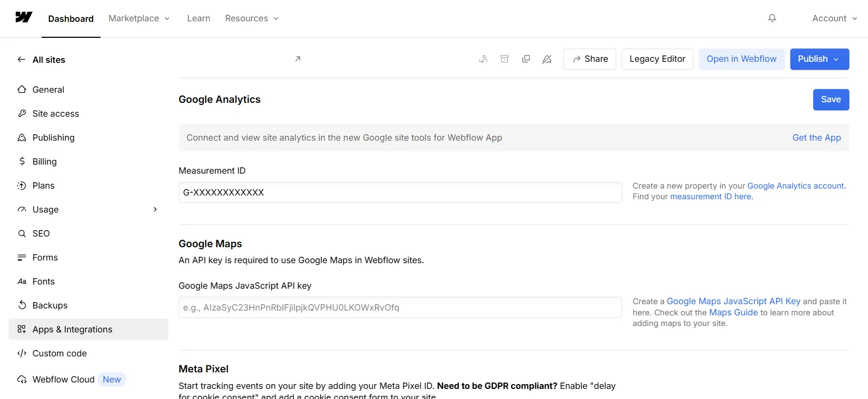This screenshot has width=868, height=399.
Task: Click the archive site icon
Action: click(x=505, y=59)
